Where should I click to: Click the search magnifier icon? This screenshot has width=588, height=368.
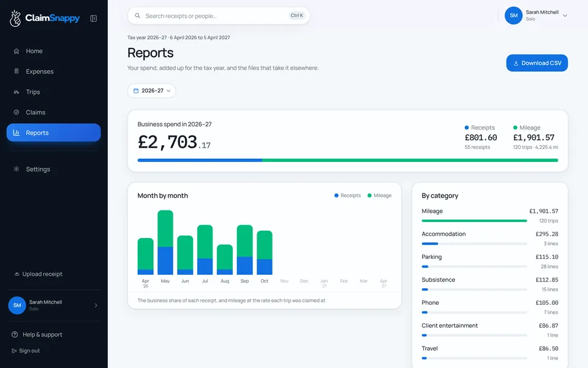(138, 16)
